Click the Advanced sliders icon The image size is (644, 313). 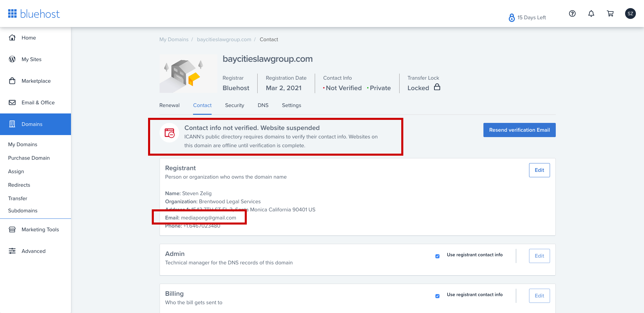coord(12,251)
